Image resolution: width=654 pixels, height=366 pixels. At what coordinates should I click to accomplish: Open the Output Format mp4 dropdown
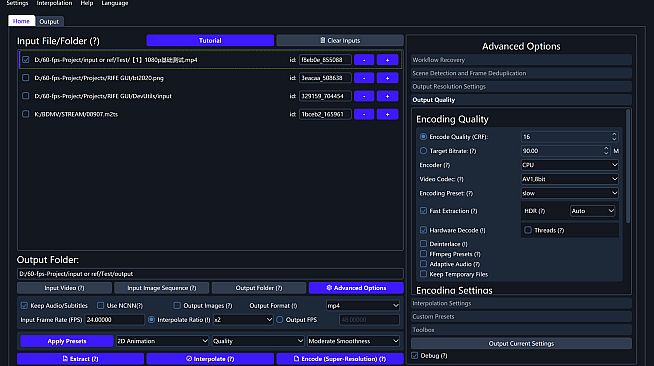click(363, 306)
